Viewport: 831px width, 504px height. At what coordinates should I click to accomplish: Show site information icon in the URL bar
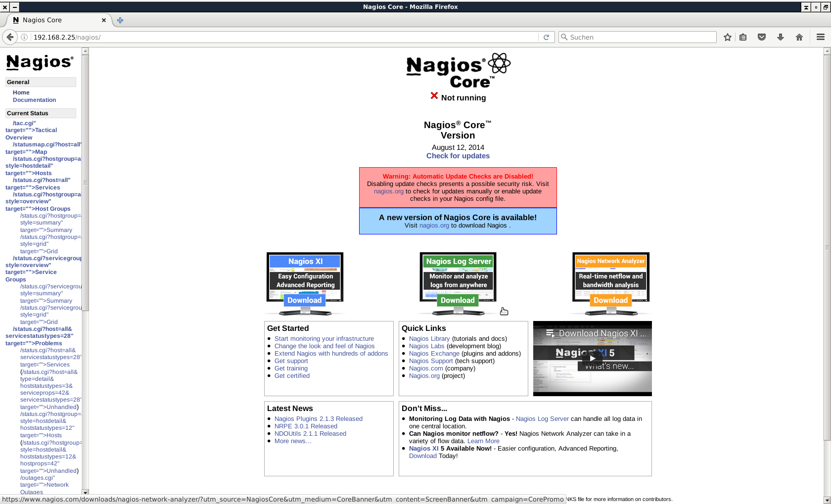(24, 37)
